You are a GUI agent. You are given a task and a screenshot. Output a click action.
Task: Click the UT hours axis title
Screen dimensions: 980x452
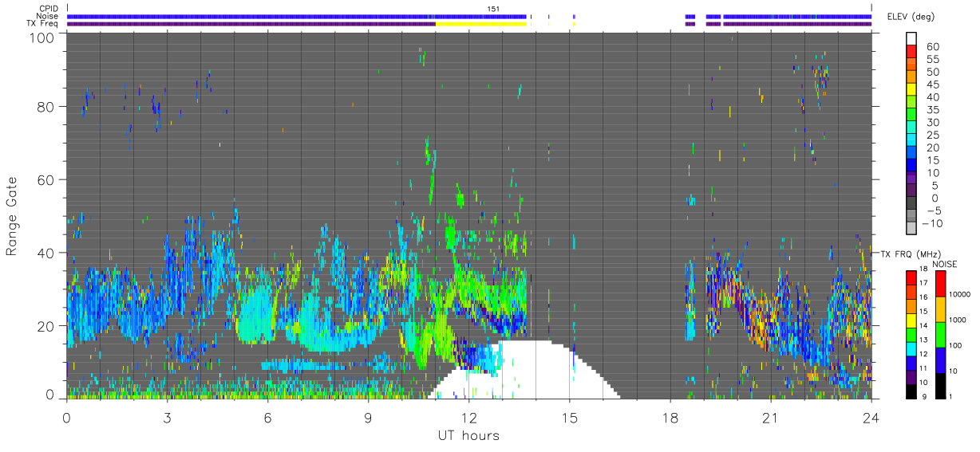pyautogui.click(x=468, y=435)
